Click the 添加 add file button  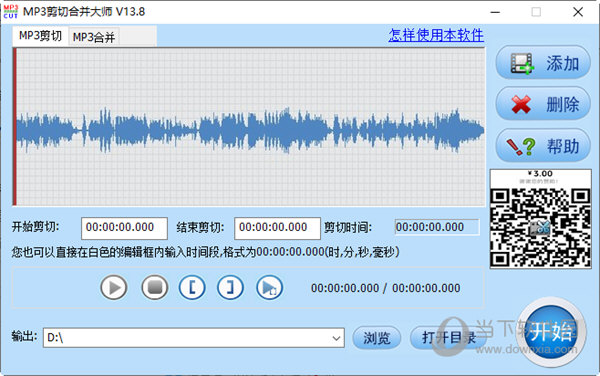coord(543,63)
